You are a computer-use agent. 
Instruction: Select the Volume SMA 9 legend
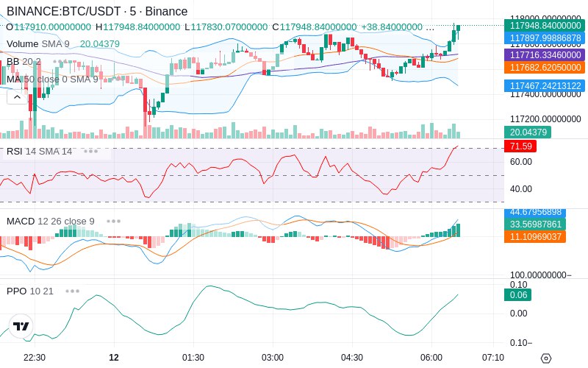[38, 44]
